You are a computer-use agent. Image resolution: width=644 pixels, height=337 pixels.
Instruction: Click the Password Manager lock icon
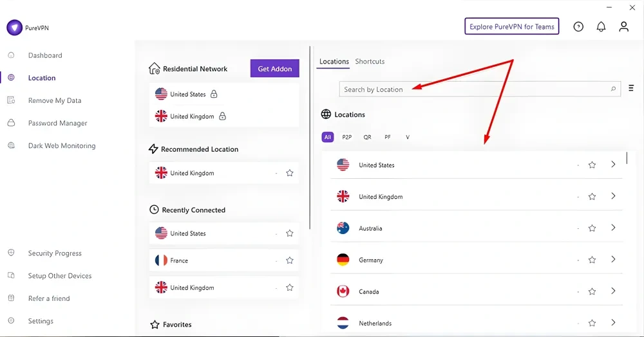point(11,123)
